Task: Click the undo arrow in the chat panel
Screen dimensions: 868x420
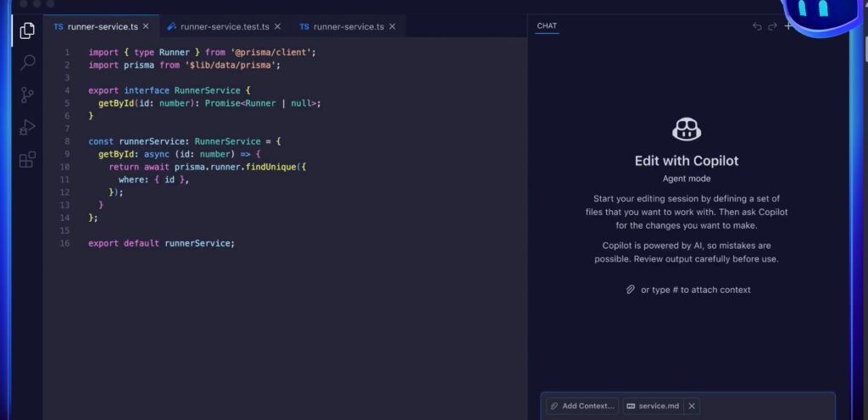Action: (757, 26)
